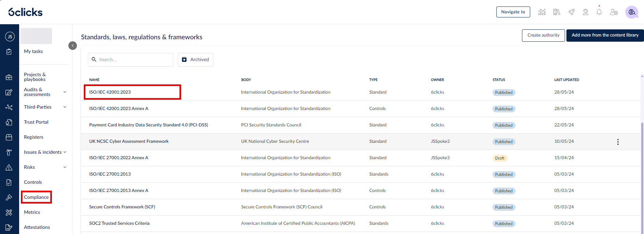644x234 pixels.
Task: Sort by OWNER column header
Action: [x=437, y=80]
